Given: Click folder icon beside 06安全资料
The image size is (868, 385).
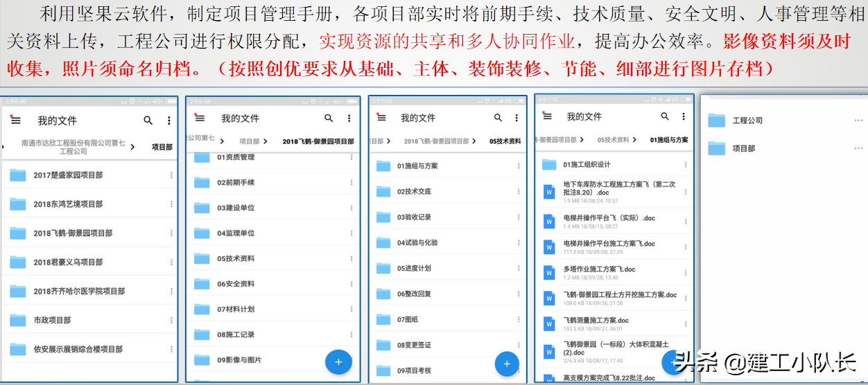Looking at the screenshot, I should point(202,284).
